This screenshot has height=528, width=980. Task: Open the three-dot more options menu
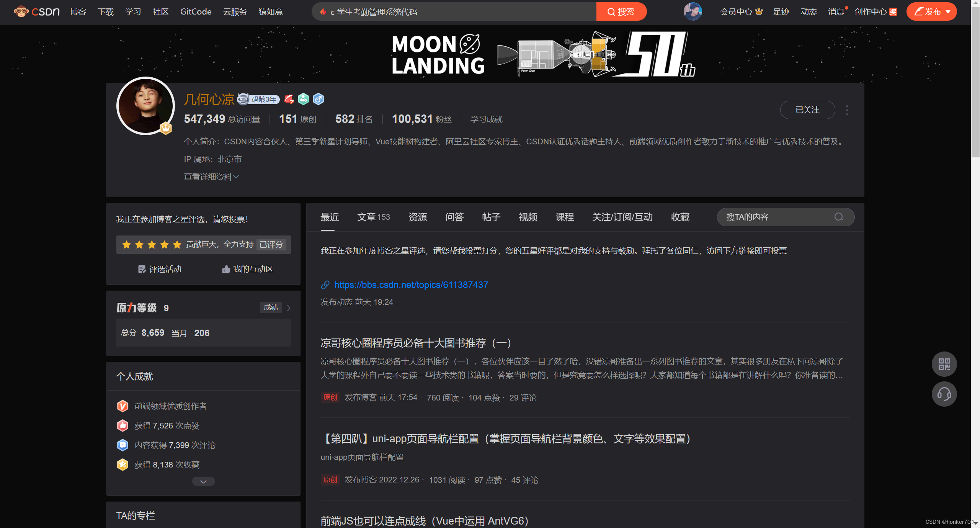click(847, 110)
